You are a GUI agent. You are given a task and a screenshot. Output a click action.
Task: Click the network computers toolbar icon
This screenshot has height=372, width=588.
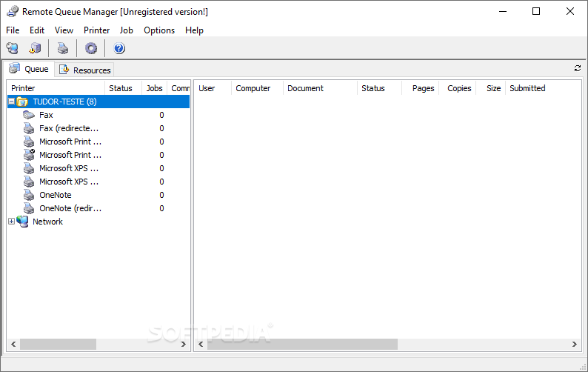[x=13, y=48]
